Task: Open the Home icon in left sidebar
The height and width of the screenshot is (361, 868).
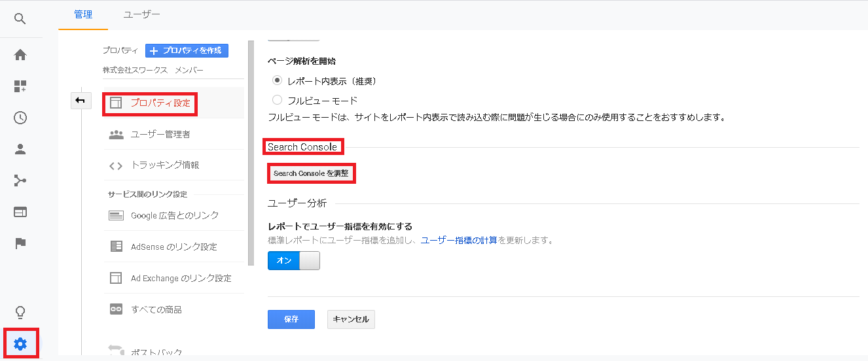Action: point(20,55)
